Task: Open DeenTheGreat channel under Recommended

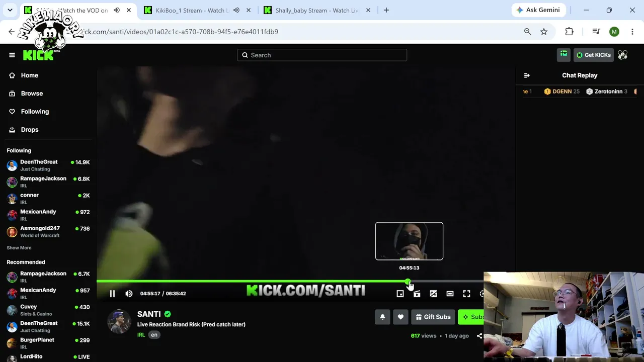Action: (48, 327)
